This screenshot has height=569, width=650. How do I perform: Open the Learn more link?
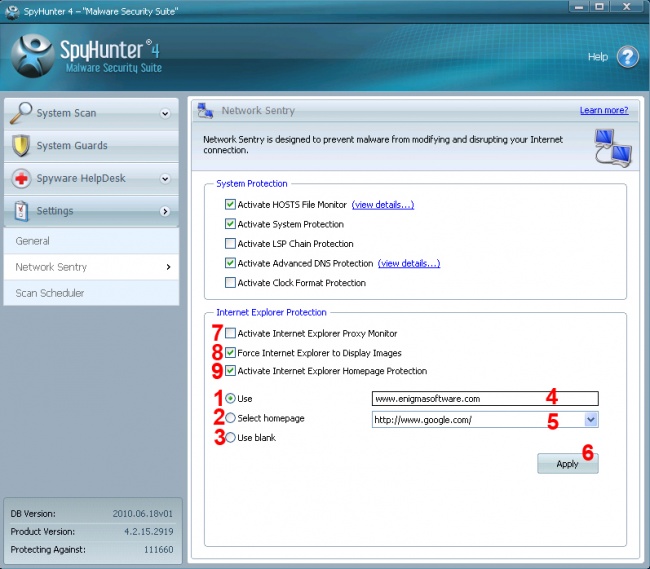coord(603,111)
